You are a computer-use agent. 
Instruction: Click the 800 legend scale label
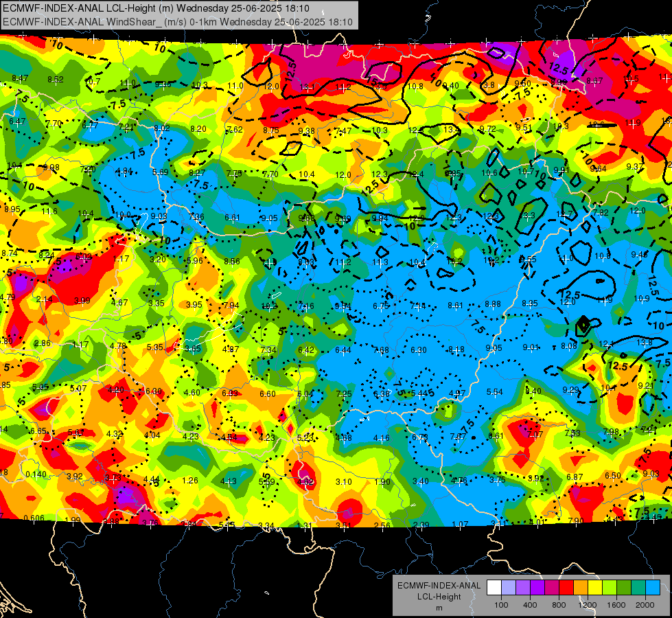click(559, 605)
